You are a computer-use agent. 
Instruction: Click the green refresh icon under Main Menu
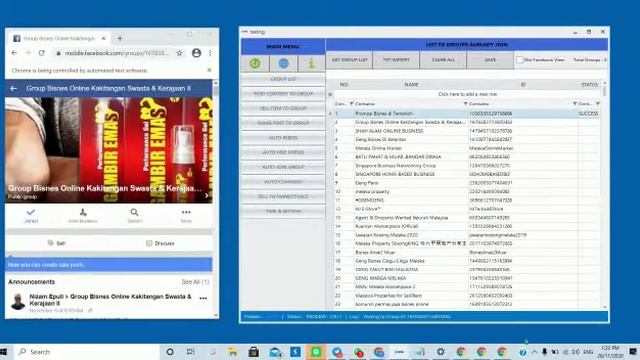255,63
